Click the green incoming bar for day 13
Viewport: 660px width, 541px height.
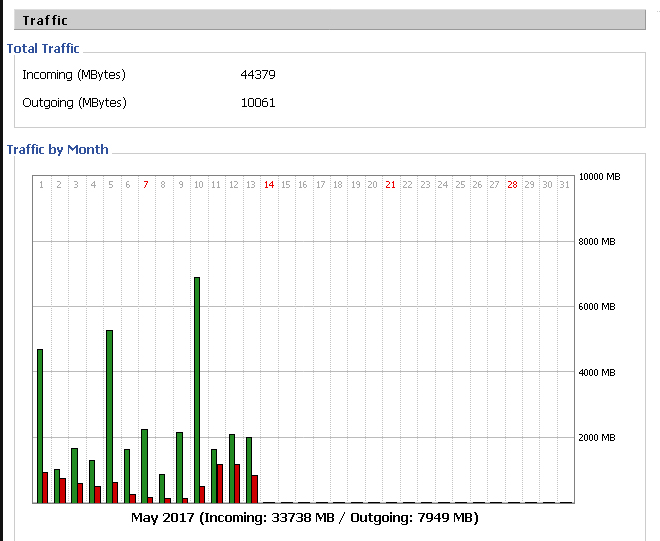[249, 470]
